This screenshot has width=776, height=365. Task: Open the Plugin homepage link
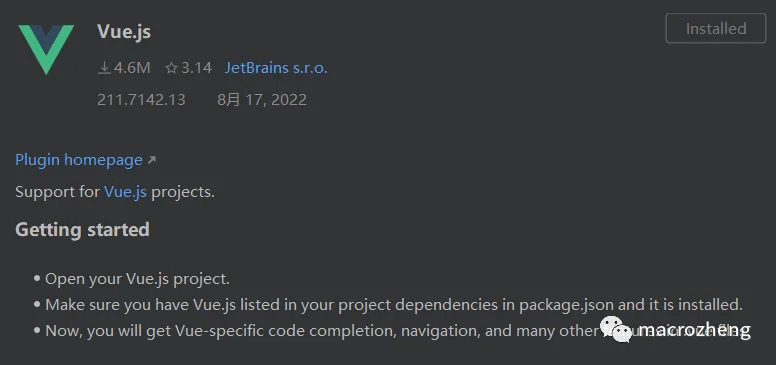pyautogui.click(x=79, y=160)
